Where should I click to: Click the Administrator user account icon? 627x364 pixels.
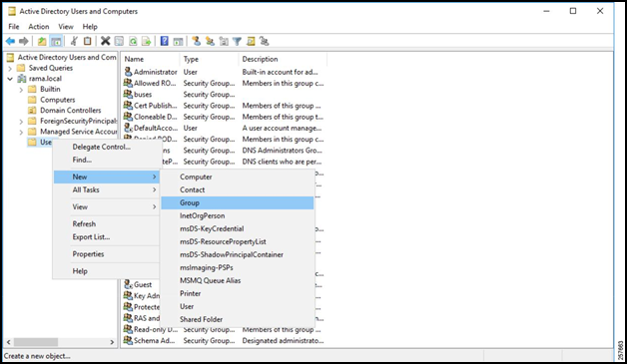click(x=128, y=72)
